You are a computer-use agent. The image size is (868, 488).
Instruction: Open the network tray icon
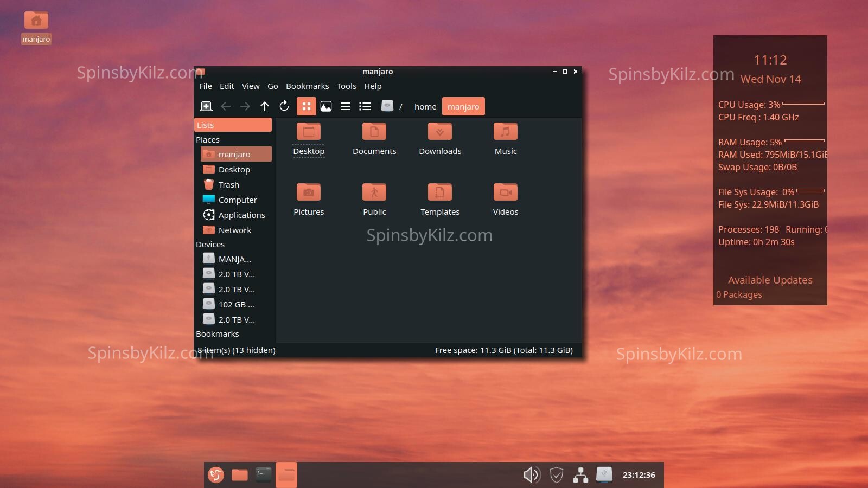580,475
